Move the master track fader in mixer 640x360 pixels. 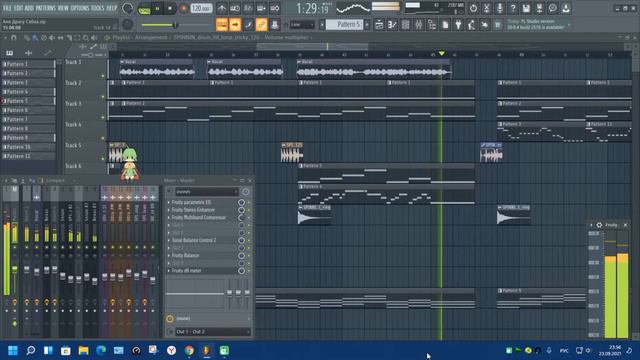[15, 269]
